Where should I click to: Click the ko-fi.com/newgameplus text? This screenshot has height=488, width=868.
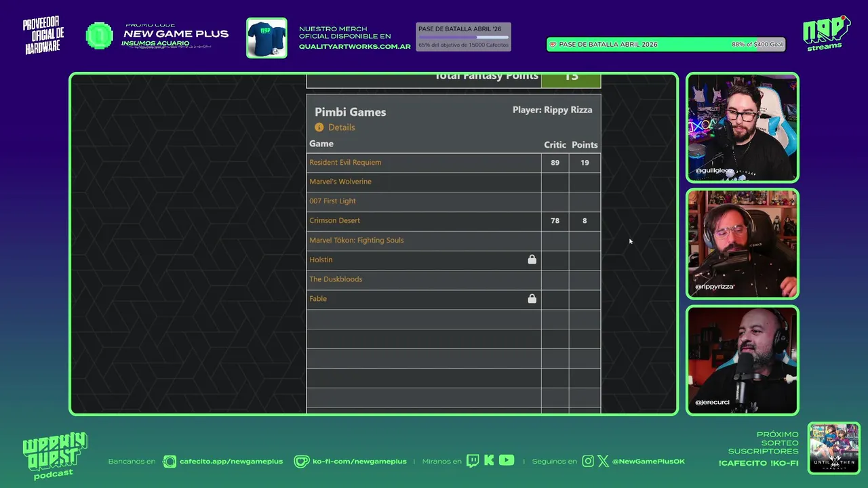pos(359,462)
